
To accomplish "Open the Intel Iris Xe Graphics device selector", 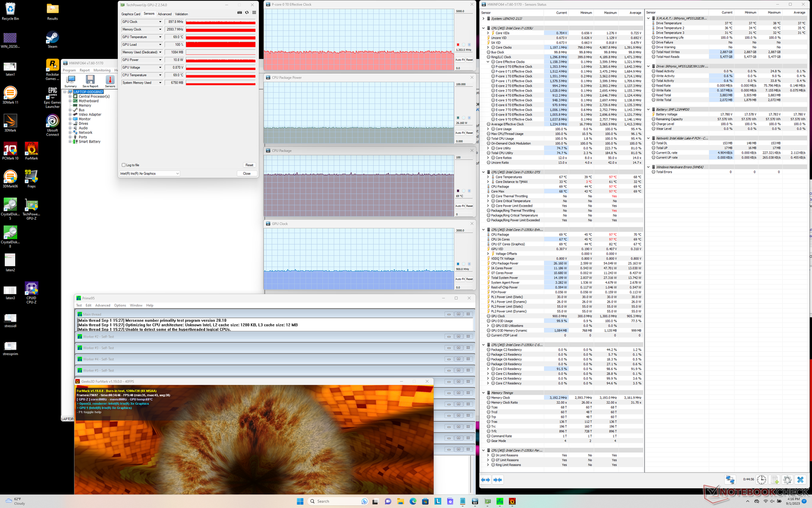I will (x=150, y=174).
